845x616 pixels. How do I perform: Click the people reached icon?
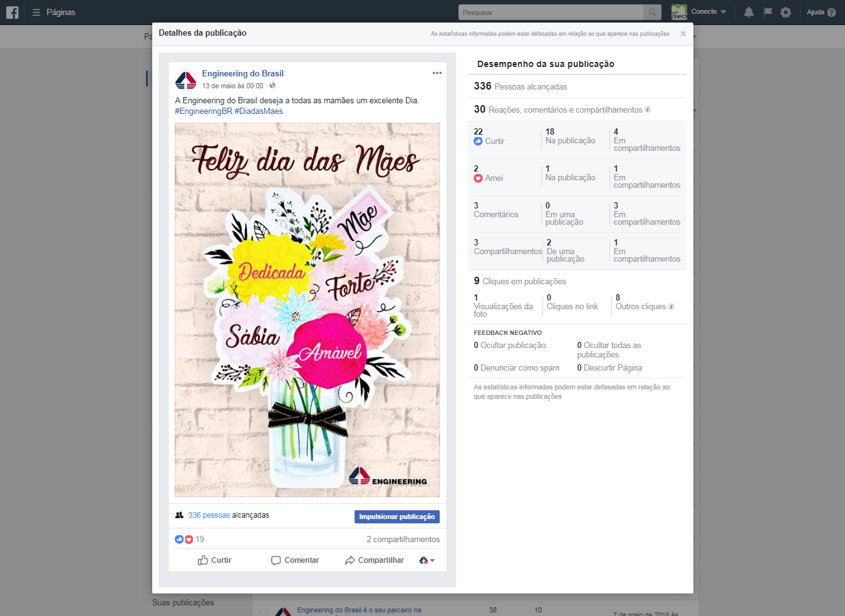[x=179, y=515]
